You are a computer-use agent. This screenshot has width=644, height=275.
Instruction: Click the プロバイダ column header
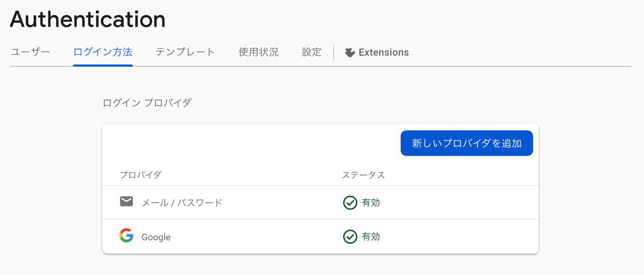coord(141,175)
